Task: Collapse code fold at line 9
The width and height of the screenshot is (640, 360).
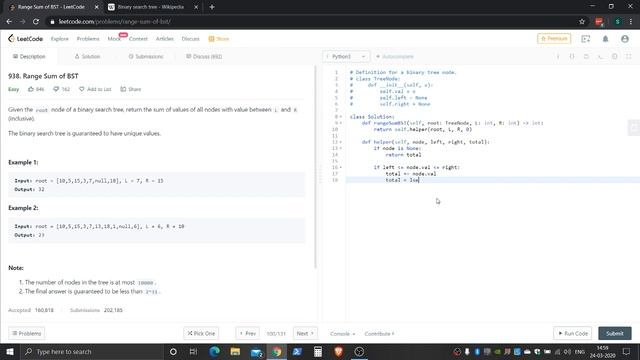Action: [x=341, y=123]
